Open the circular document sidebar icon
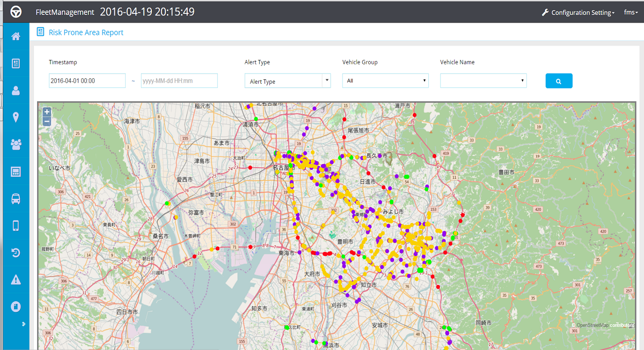The height and width of the screenshot is (350, 644). click(16, 307)
